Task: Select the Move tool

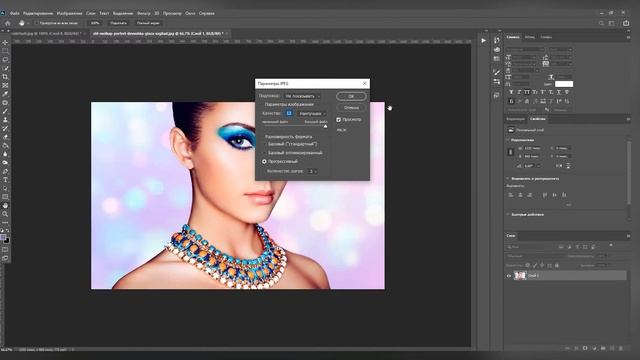Action: click(5, 42)
